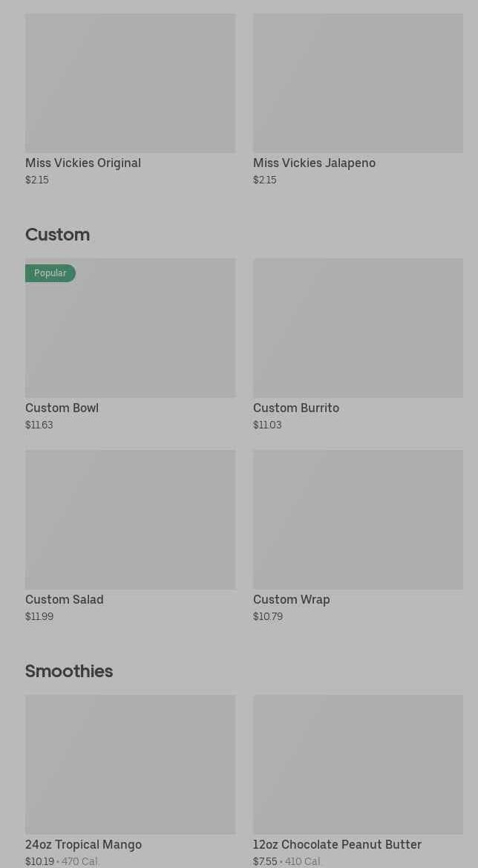The width and height of the screenshot is (478, 868).
Task: Click the $11.63 price under Custom Bowl
Action: click(x=39, y=425)
